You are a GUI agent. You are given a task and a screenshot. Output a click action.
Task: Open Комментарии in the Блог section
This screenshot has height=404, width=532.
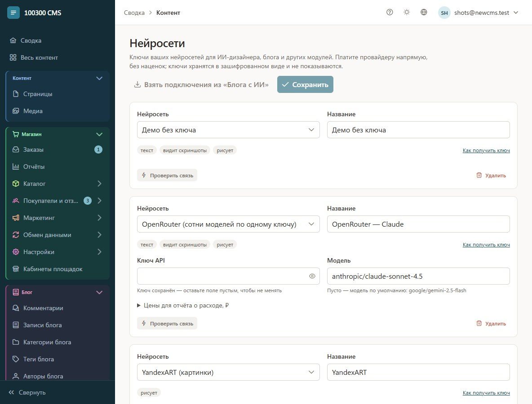[58, 308]
